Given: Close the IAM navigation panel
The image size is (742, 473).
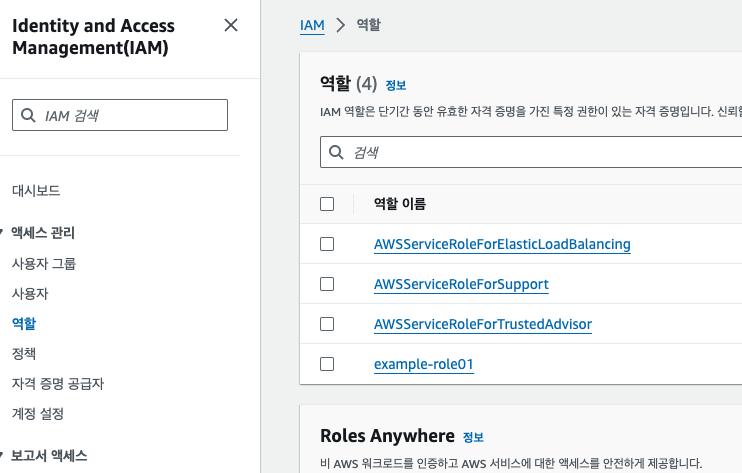Looking at the screenshot, I should 231,25.
